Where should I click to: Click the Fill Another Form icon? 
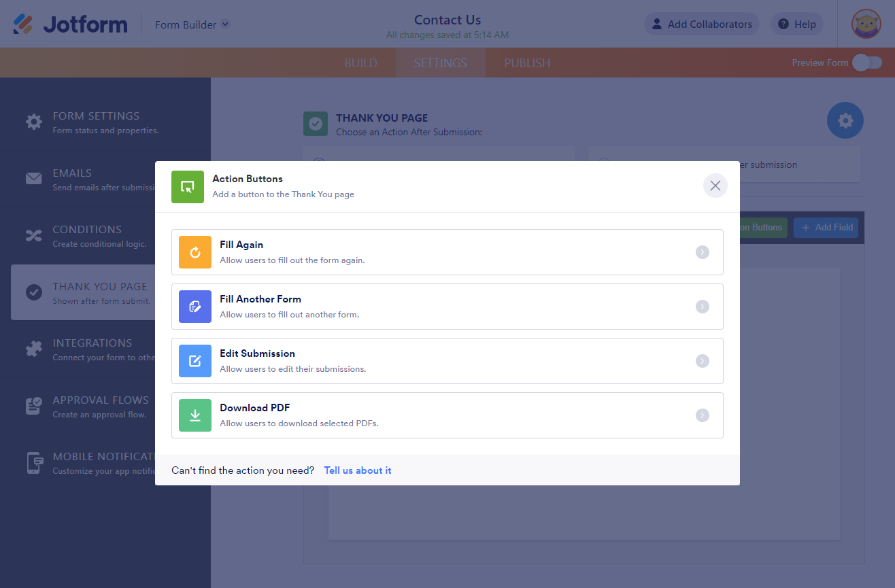[195, 307]
